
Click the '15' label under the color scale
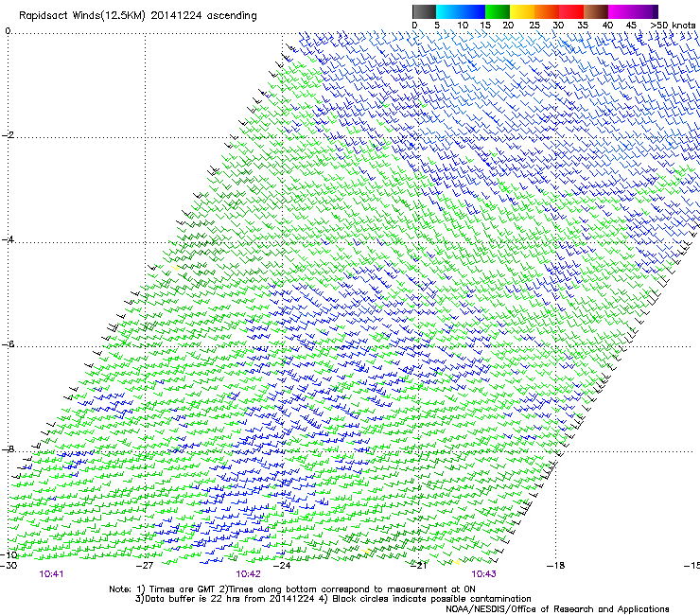tap(485, 25)
